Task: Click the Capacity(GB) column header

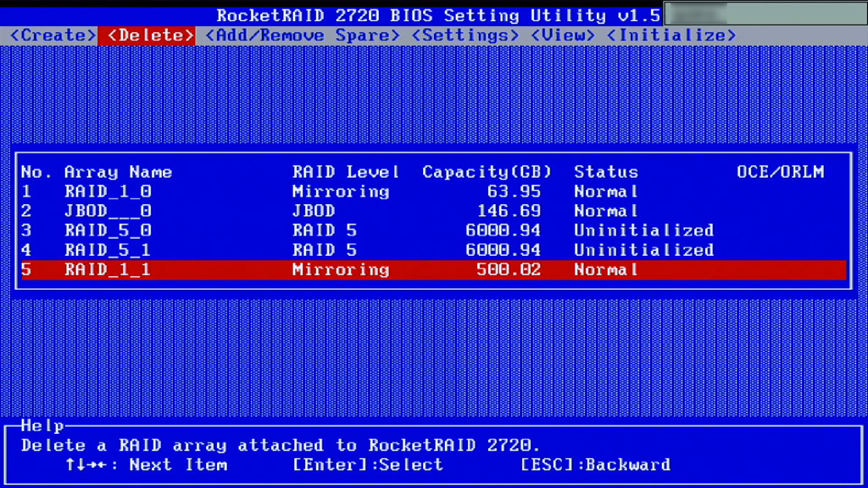Action: [487, 172]
